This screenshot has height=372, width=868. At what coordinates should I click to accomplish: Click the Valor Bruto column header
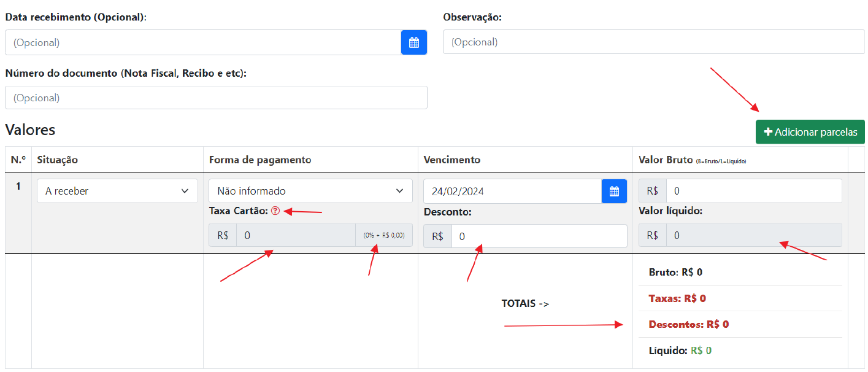click(665, 160)
